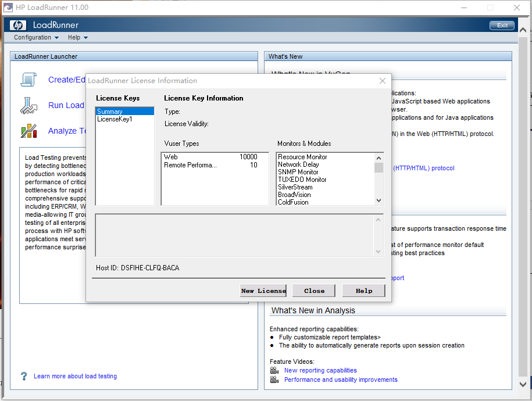Click the Run Load Tests flask icon

pyautogui.click(x=28, y=106)
